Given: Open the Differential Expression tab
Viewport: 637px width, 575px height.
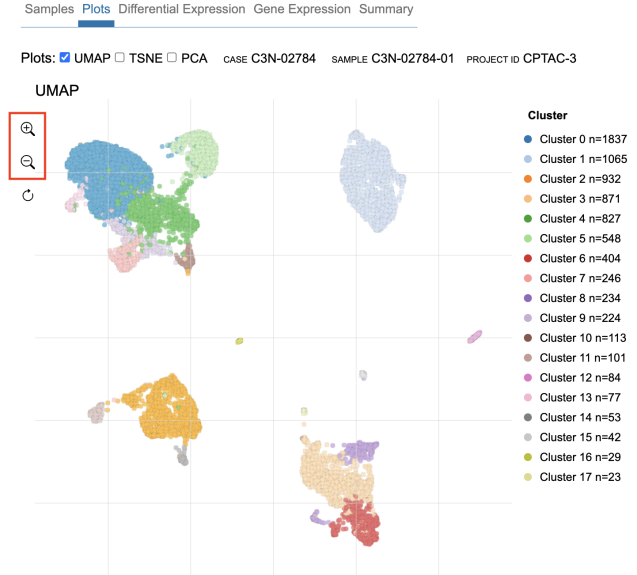Looking at the screenshot, I should [x=181, y=9].
